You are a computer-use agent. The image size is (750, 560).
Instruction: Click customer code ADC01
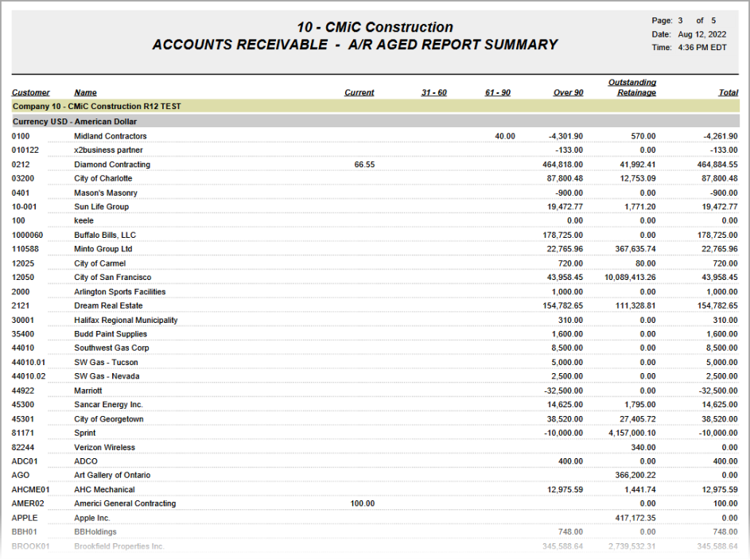[x=25, y=461]
